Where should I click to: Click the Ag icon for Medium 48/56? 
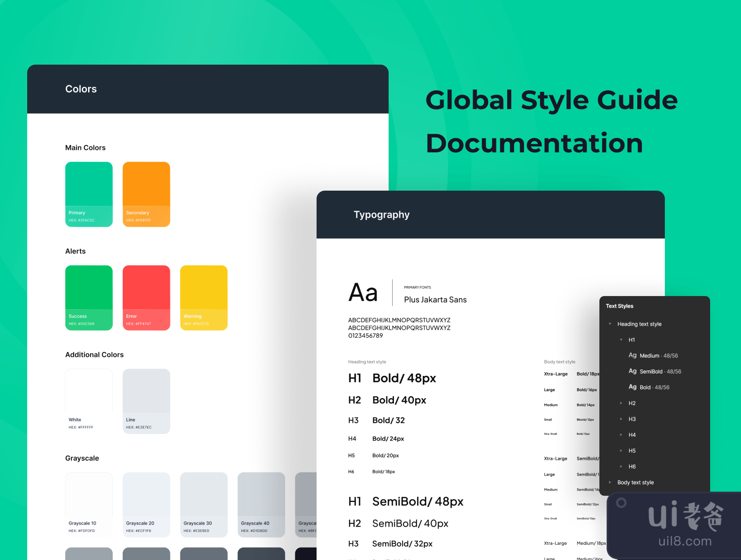632,355
